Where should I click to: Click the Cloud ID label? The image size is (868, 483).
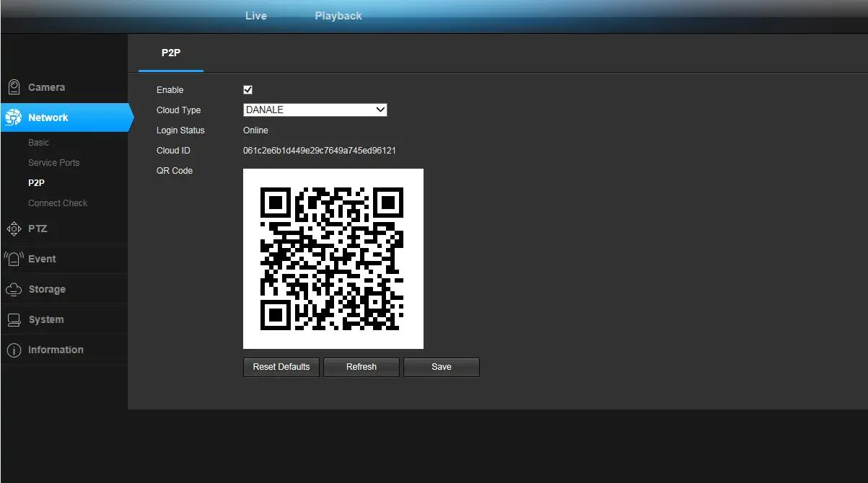pyautogui.click(x=173, y=151)
